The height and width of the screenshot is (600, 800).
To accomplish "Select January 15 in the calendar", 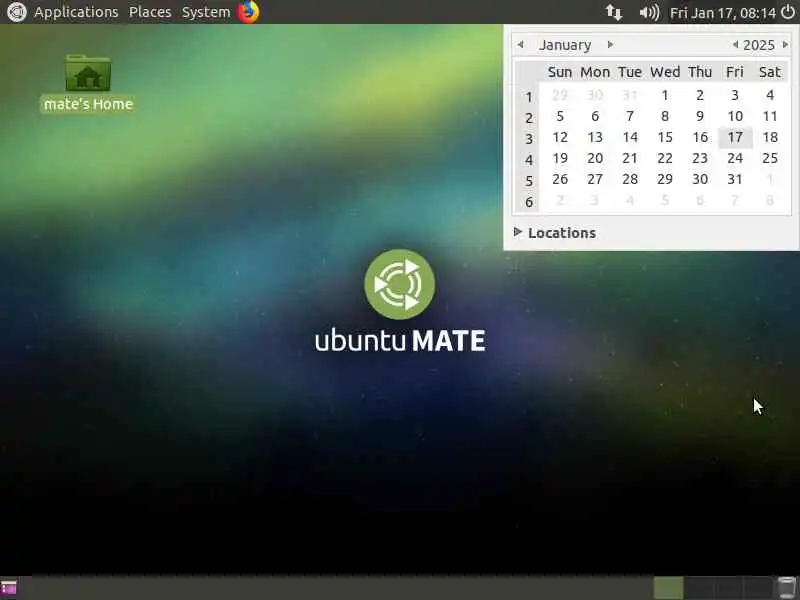I will pyautogui.click(x=665, y=137).
